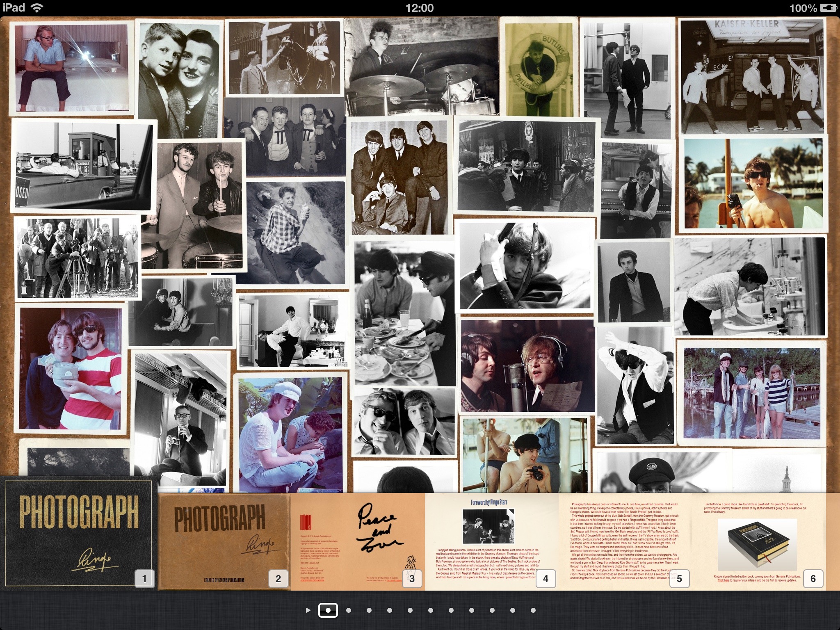Open page 5 red text page thumbnail
This screenshot has width=840, height=630.
(625, 542)
